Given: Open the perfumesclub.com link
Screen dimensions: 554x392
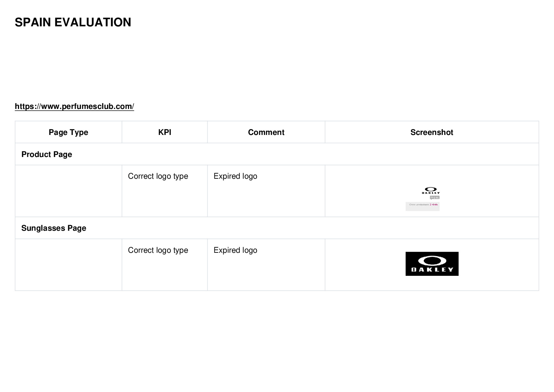Looking at the screenshot, I should [x=74, y=106].
